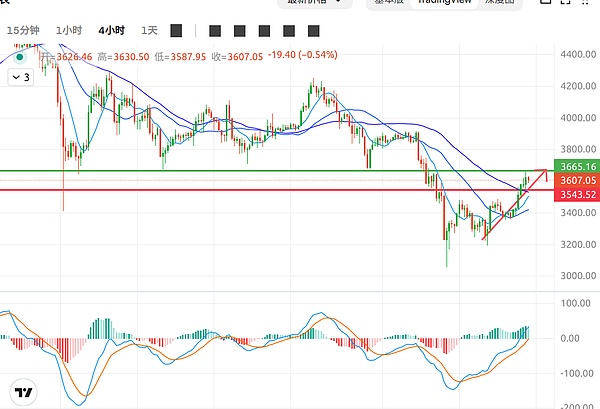Open the TradingView logo at bottom-left

[25, 393]
